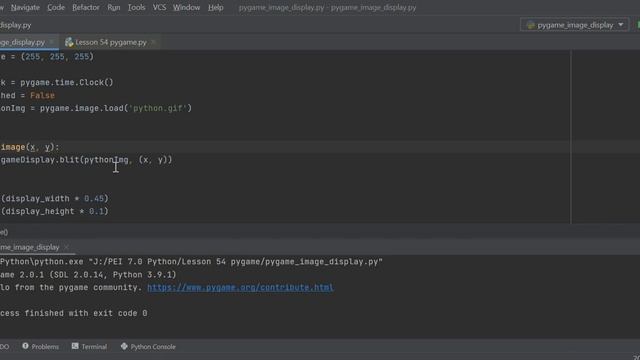Click the Python file icon on Lesson 54 tab
The image size is (640, 360).
pos(69,42)
